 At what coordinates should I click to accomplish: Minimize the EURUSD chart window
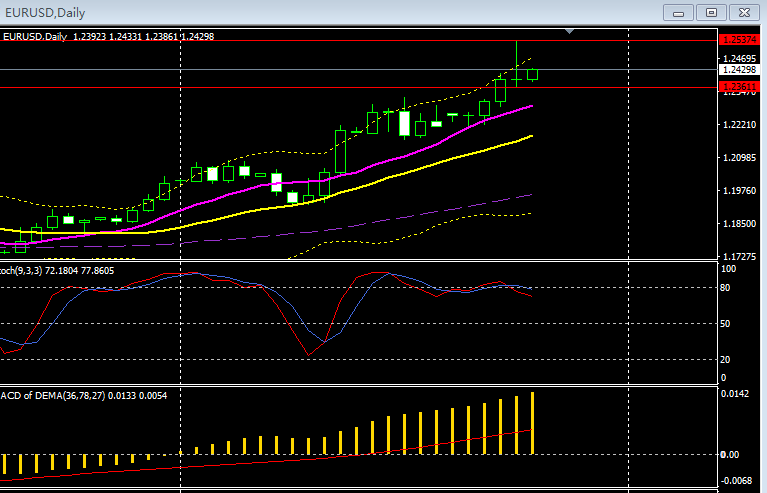pyautogui.click(x=683, y=12)
